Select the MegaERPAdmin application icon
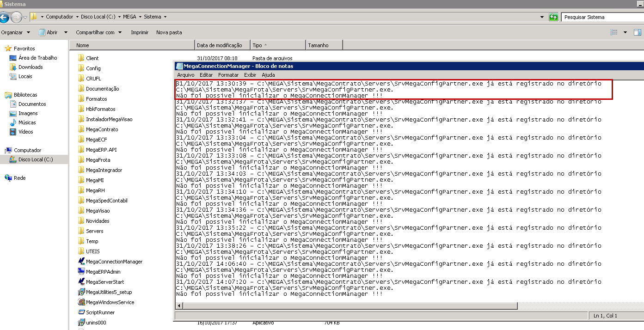Image resolution: width=644 pixels, height=330 pixels. 81,272
